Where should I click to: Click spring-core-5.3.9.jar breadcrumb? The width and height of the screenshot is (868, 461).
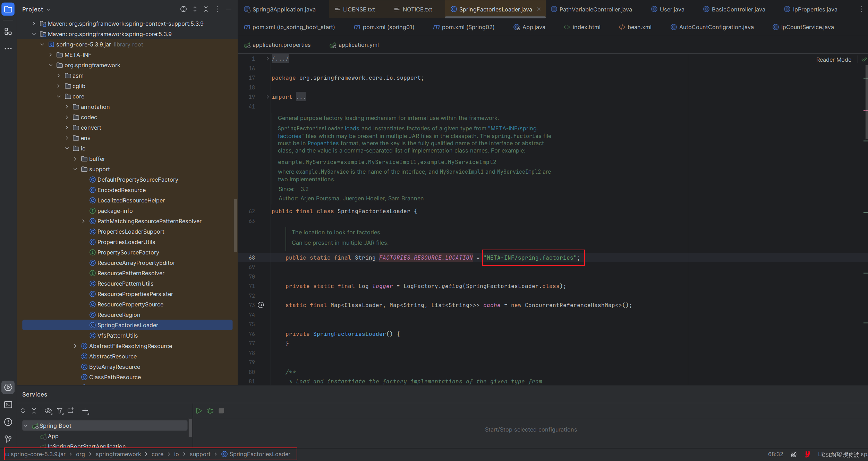(x=35, y=454)
